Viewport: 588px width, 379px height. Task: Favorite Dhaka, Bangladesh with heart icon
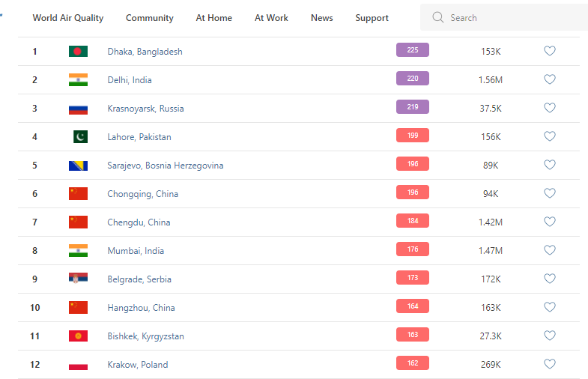[x=549, y=51]
